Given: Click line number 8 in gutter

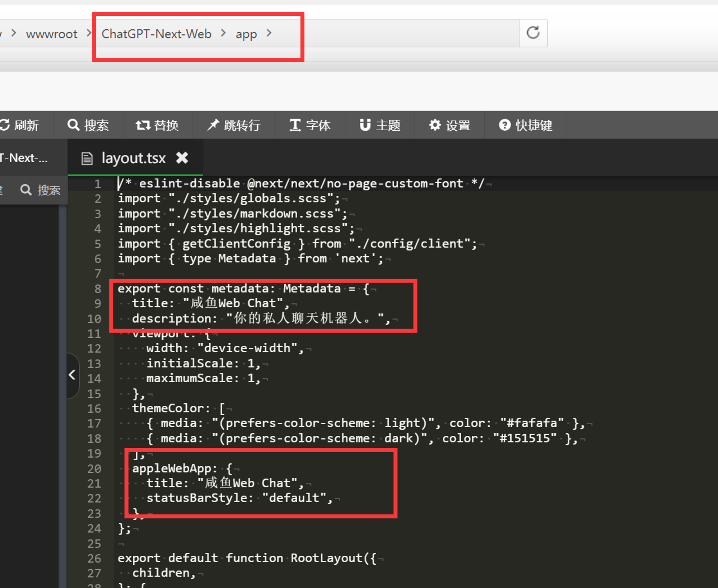Looking at the screenshot, I should point(98,289).
